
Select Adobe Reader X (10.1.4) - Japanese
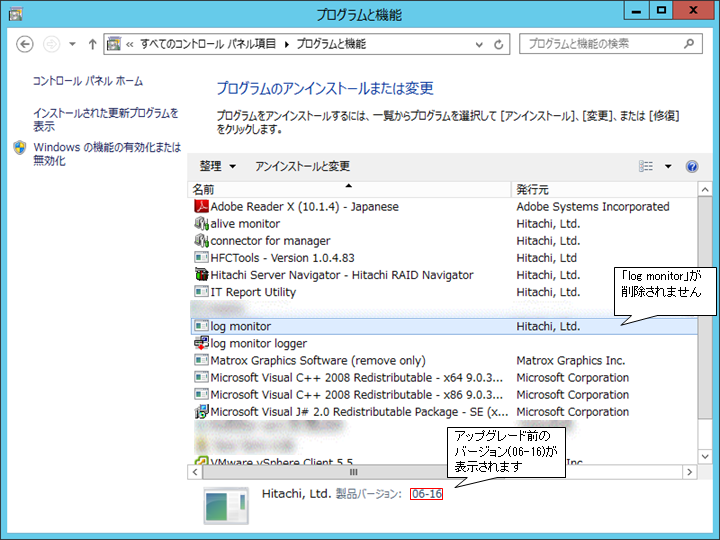tap(304, 207)
